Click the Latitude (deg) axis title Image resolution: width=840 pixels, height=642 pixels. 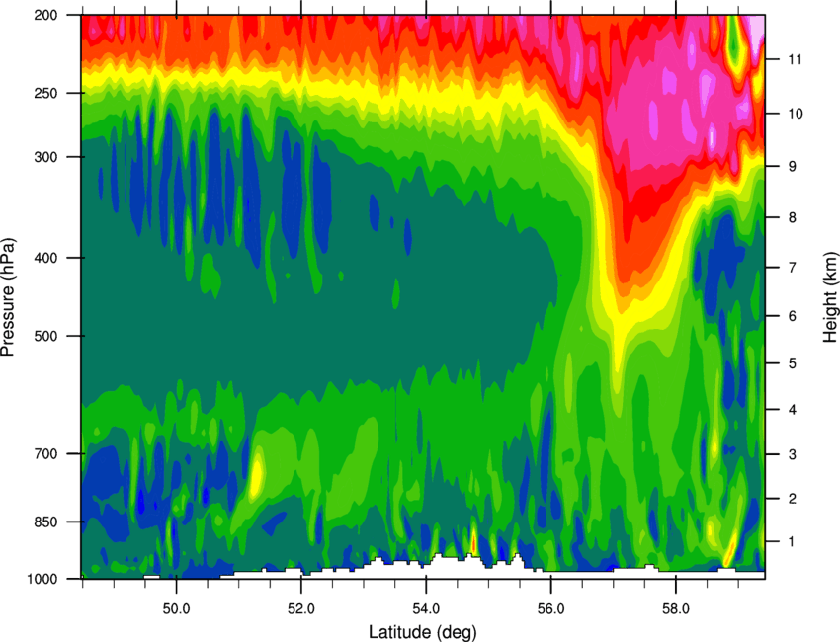423,632
